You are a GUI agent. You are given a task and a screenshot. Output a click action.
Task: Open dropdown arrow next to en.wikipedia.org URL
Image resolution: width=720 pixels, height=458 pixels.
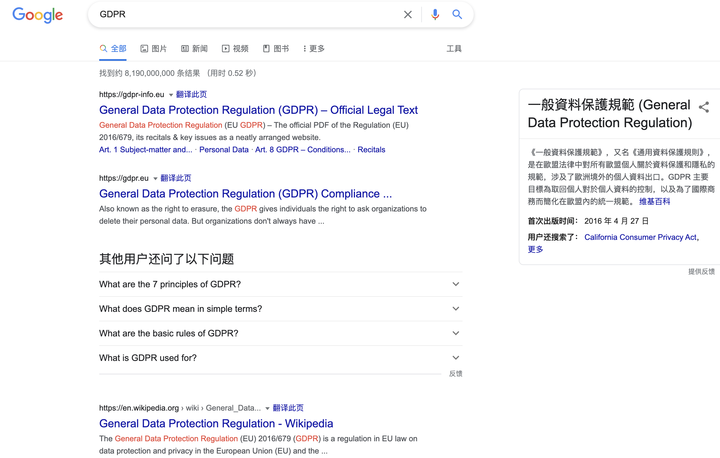pos(267,408)
